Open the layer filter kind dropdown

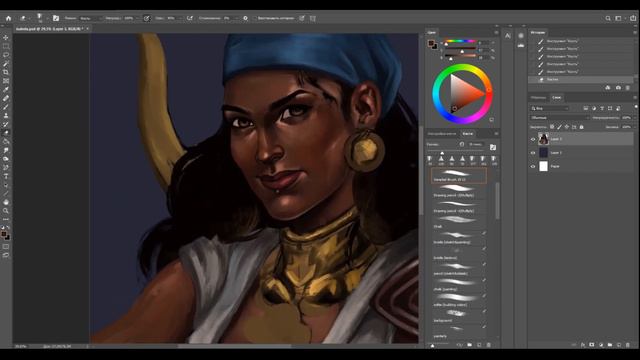coord(550,108)
